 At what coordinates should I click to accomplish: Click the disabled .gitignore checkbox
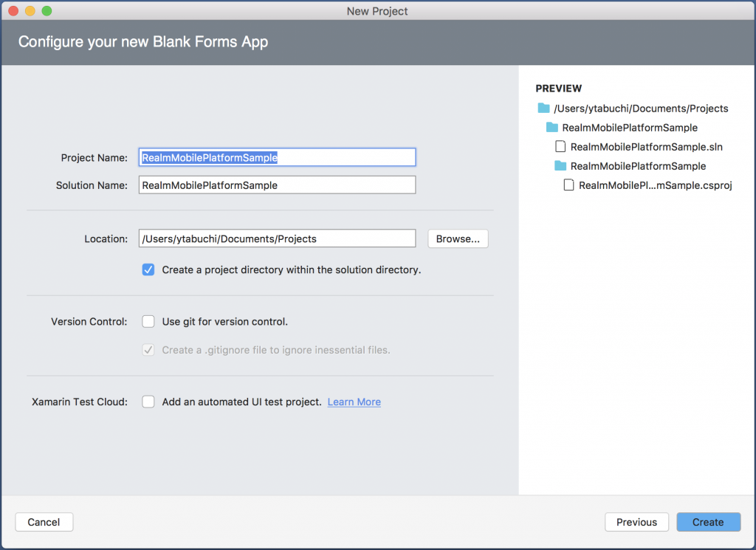click(x=148, y=350)
